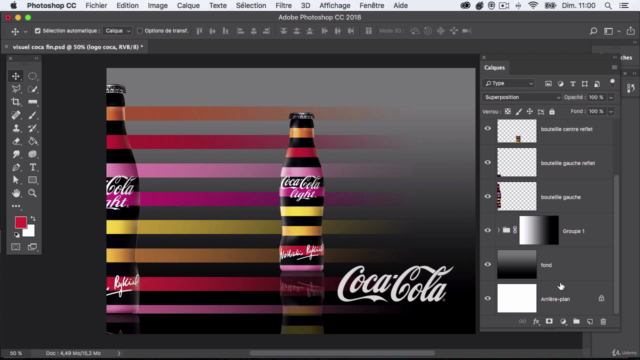Delete the selected layer

click(x=603, y=322)
